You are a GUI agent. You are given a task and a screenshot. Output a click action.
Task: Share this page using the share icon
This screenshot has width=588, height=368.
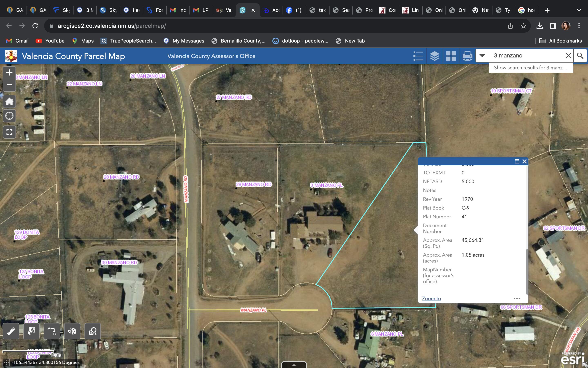pos(510,26)
